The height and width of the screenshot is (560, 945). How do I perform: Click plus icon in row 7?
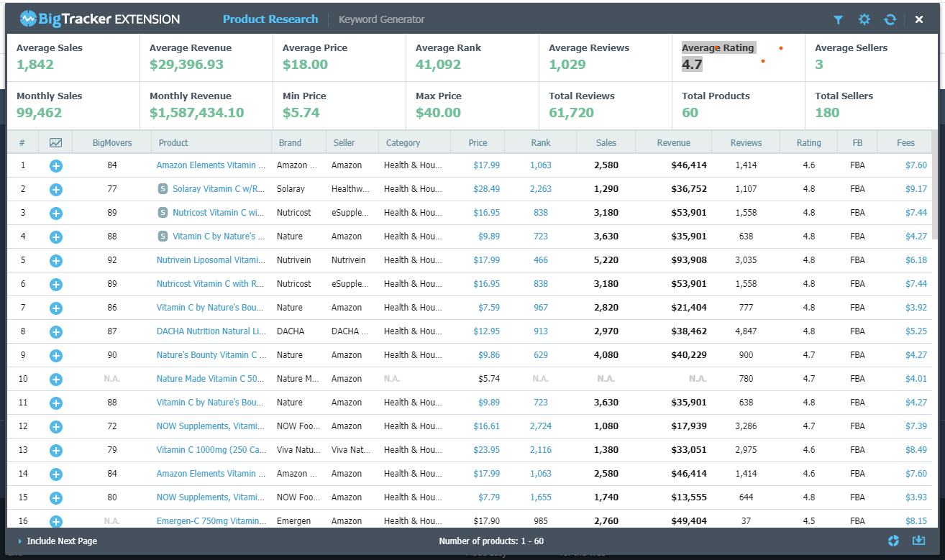(56, 308)
